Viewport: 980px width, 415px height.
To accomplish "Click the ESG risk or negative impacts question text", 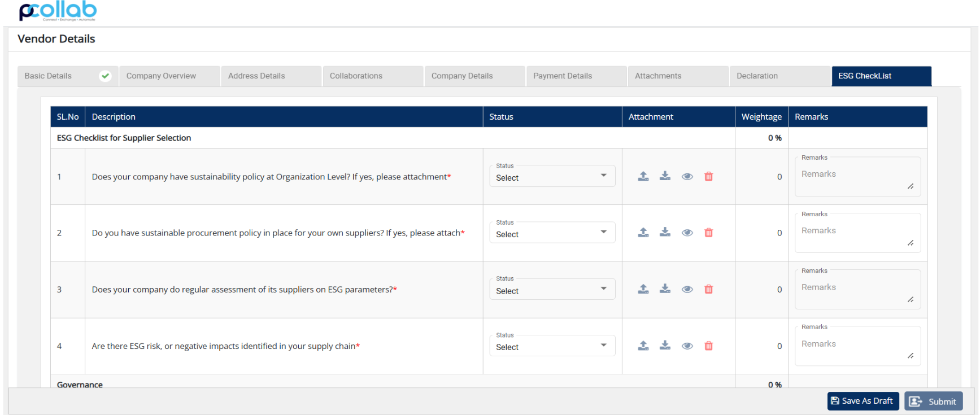I will click(x=225, y=346).
